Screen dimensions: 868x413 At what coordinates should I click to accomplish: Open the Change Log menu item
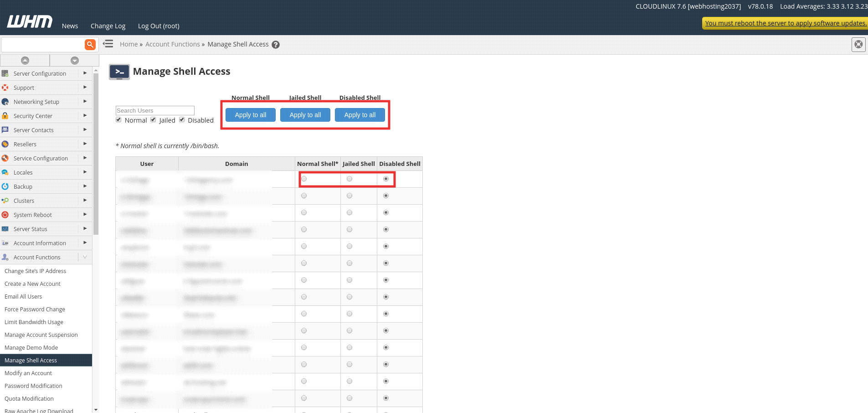pyautogui.click(x=108, y=26)
